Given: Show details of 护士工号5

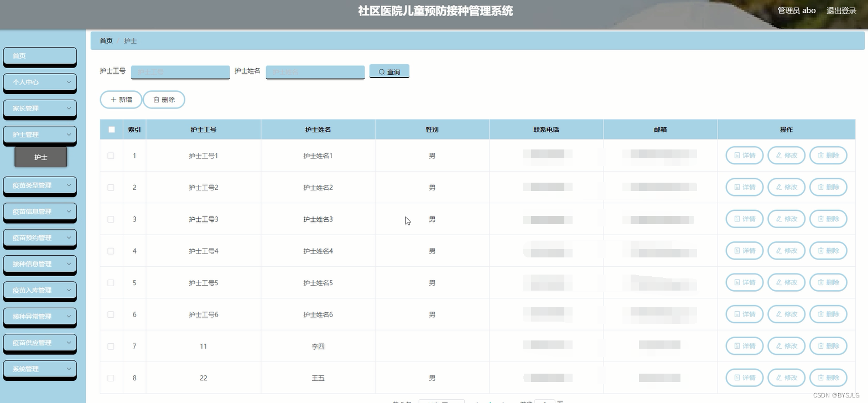Looking at the screenshot, I should click(744, 282).
